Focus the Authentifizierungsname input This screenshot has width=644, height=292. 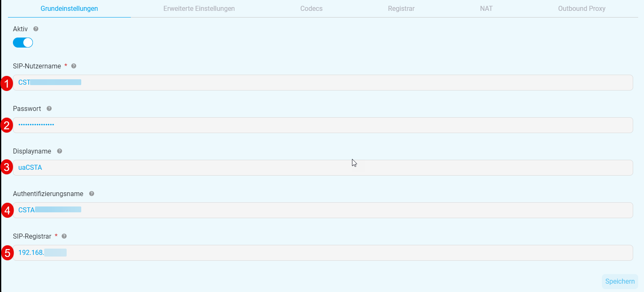[323, 210]
